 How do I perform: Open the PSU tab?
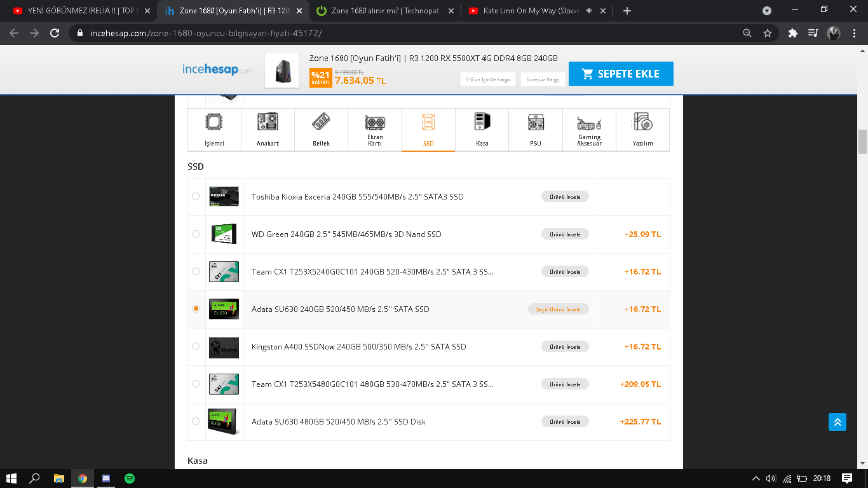tap(536, 130)
